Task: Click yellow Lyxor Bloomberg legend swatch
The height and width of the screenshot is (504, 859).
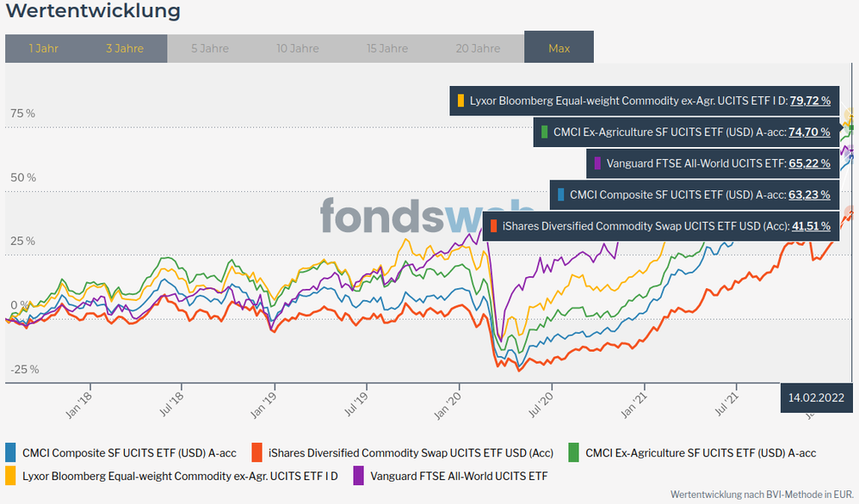Action: [11, 476]
